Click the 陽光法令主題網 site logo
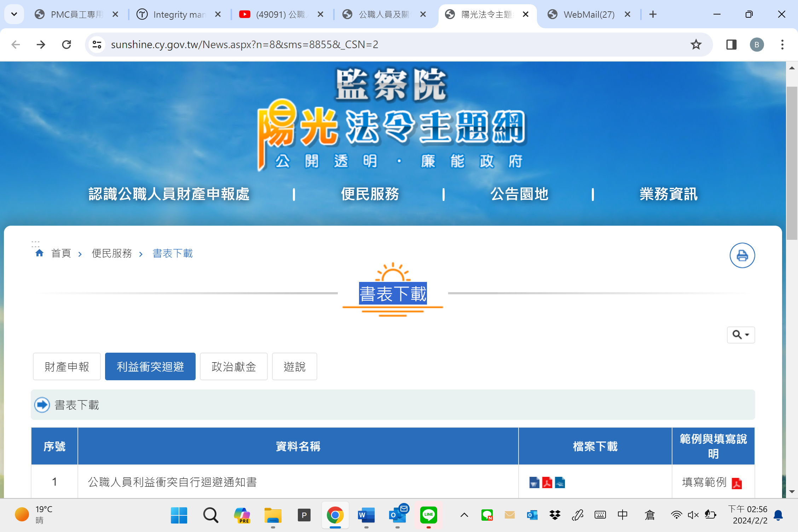The image size is (798, 532). click(x=392, y=120)
